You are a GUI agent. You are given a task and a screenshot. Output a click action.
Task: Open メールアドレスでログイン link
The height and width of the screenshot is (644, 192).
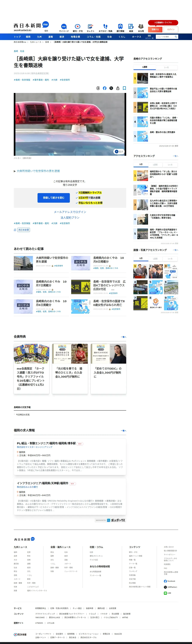tap(70, 212)
